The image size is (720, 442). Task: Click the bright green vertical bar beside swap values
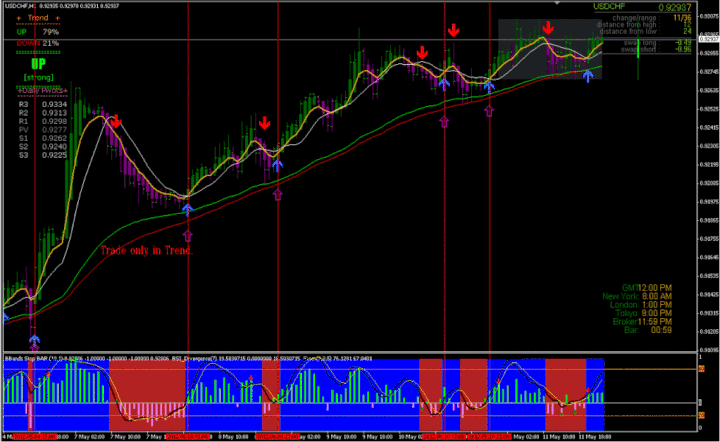(638, 50)
